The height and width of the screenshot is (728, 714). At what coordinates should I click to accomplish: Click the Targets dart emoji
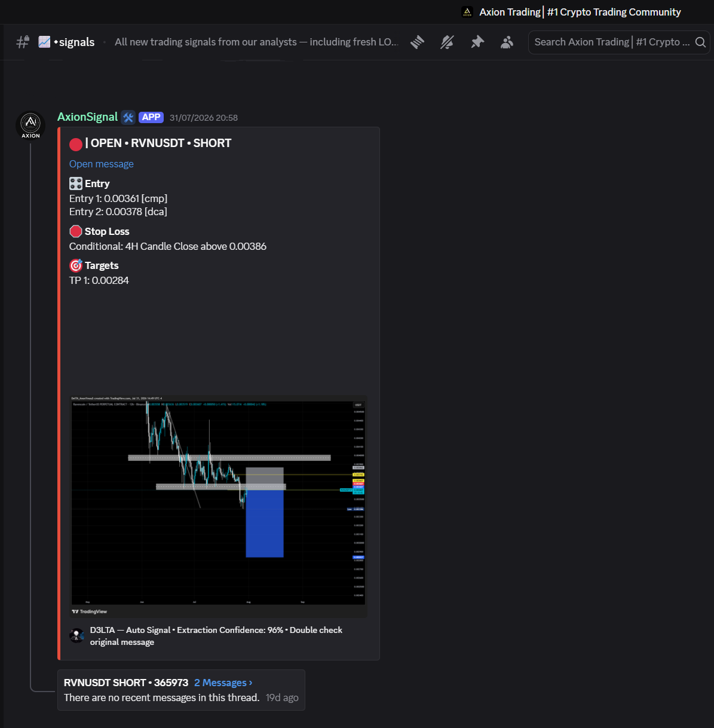(76, 265)
